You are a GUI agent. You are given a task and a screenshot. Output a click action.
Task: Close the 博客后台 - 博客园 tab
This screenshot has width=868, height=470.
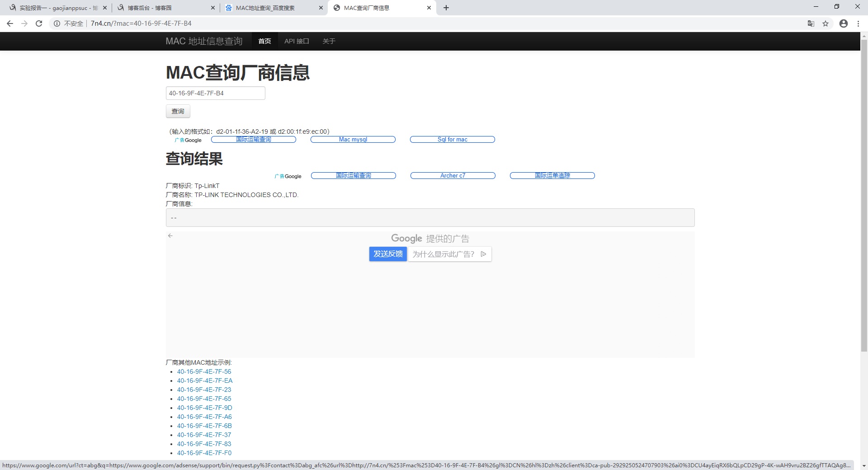[213, 8]
